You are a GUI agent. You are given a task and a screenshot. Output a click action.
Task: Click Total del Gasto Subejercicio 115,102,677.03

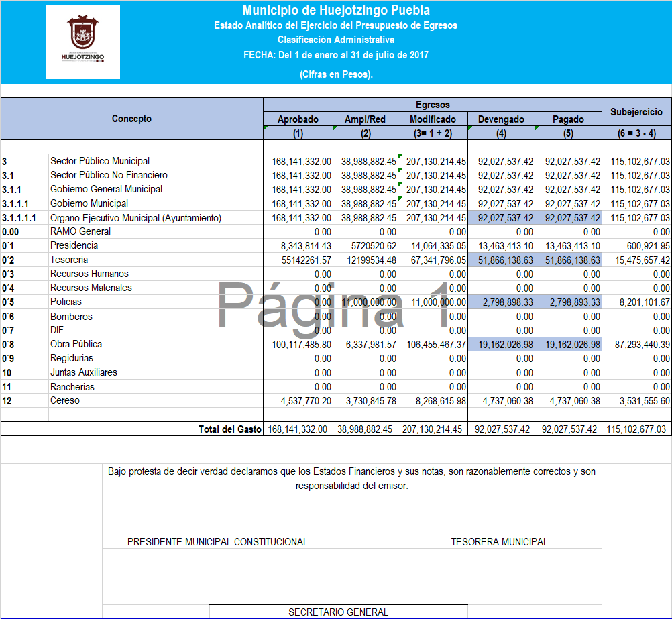(636, 429)
